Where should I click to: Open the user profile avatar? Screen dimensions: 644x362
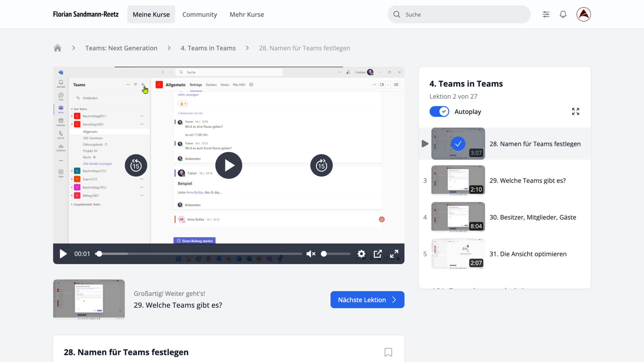584,14
